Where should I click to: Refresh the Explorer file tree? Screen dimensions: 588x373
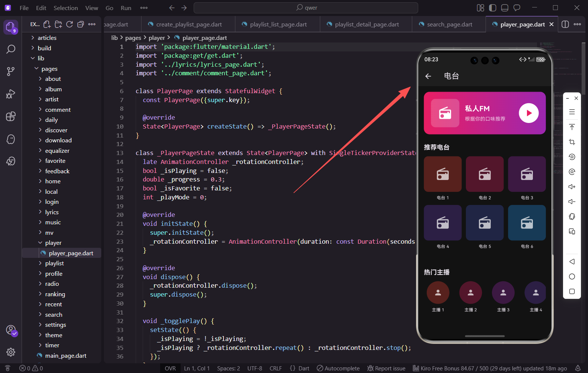(69, 24)
